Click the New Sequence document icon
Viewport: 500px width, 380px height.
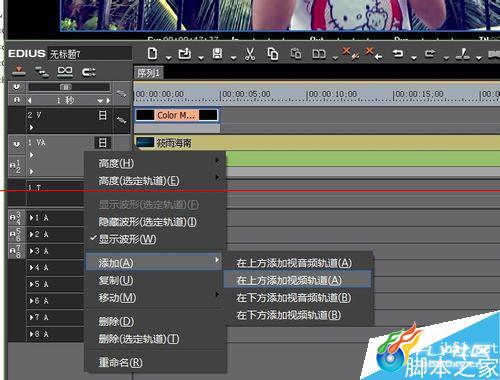point(152,54)
